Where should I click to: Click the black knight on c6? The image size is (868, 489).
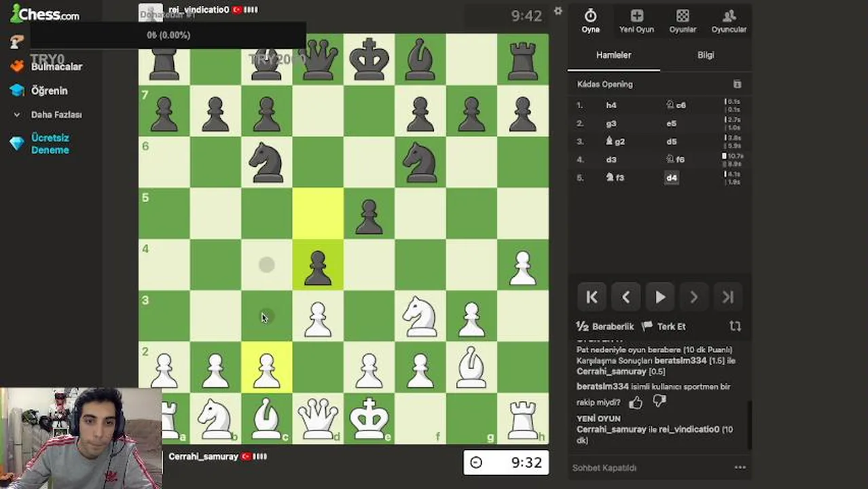[266, 162]
